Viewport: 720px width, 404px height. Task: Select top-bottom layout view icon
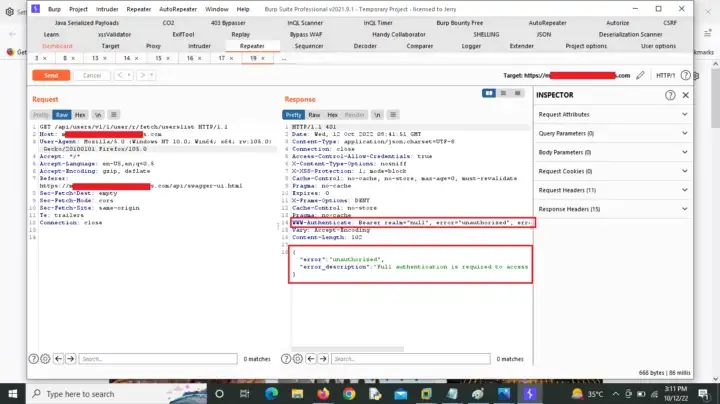click(503, 93)
